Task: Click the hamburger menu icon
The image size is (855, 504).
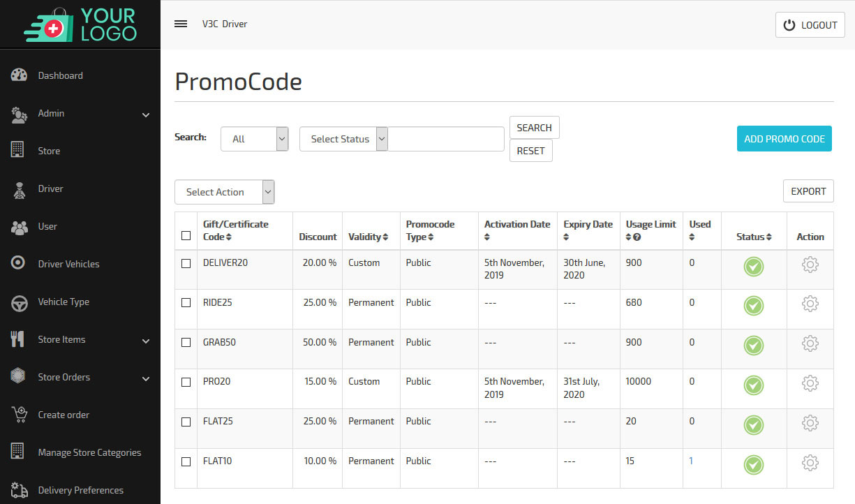Action: pos(181,24)
